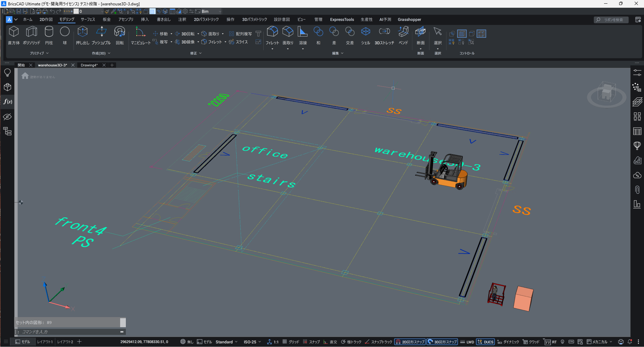Toggle 3D図形スナップ in status bar

point(442,342)
